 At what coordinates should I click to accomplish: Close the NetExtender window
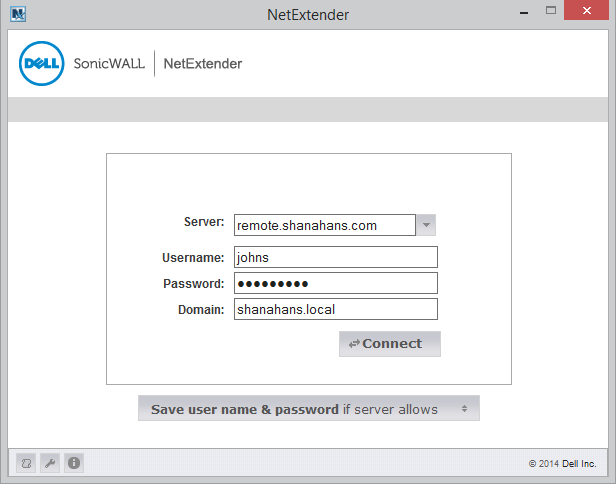pos(587,10)
